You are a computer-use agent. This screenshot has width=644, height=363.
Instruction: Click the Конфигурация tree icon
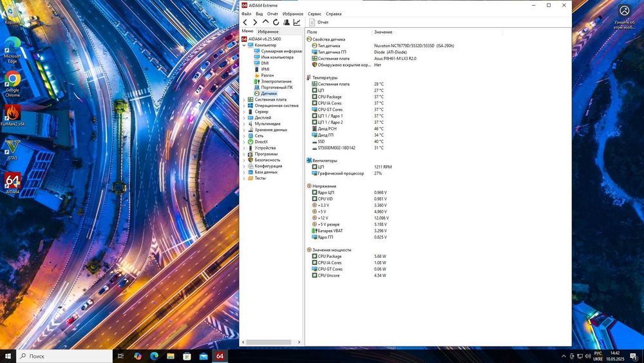(251, 166)
